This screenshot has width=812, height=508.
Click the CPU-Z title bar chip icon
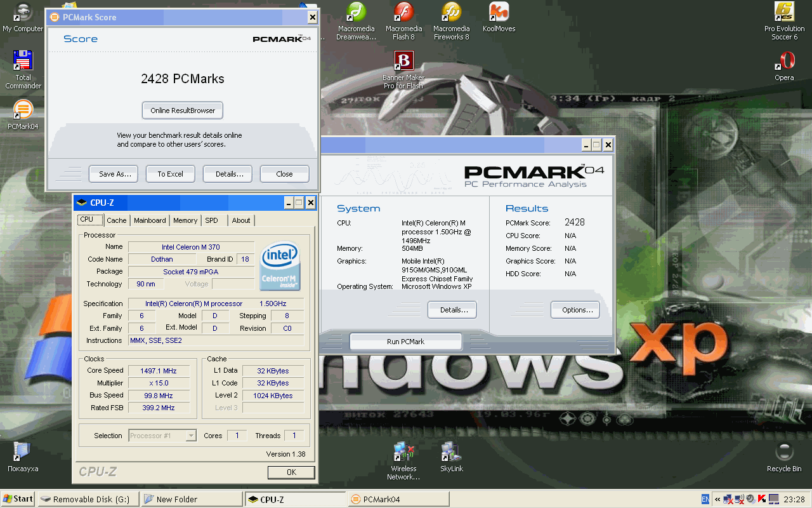pos(81,203)
